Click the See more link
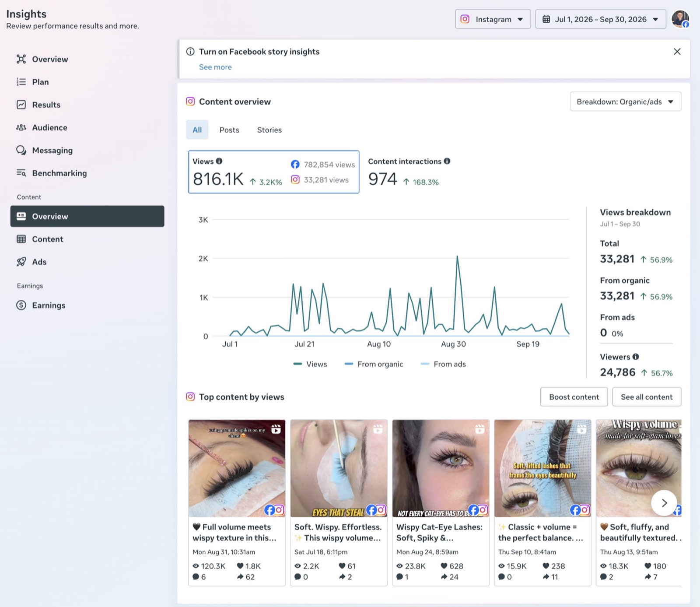This screenshot has height=607, width=700. coord(215,67)
